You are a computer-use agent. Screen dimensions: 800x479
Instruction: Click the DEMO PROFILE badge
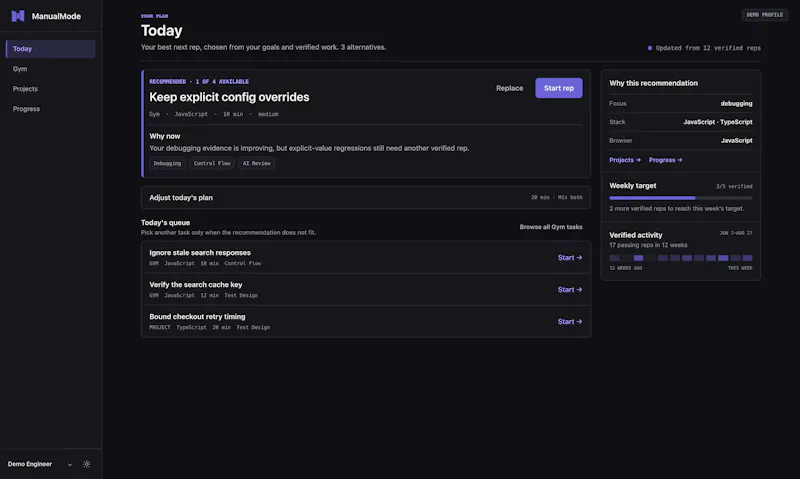pos(764,15)
